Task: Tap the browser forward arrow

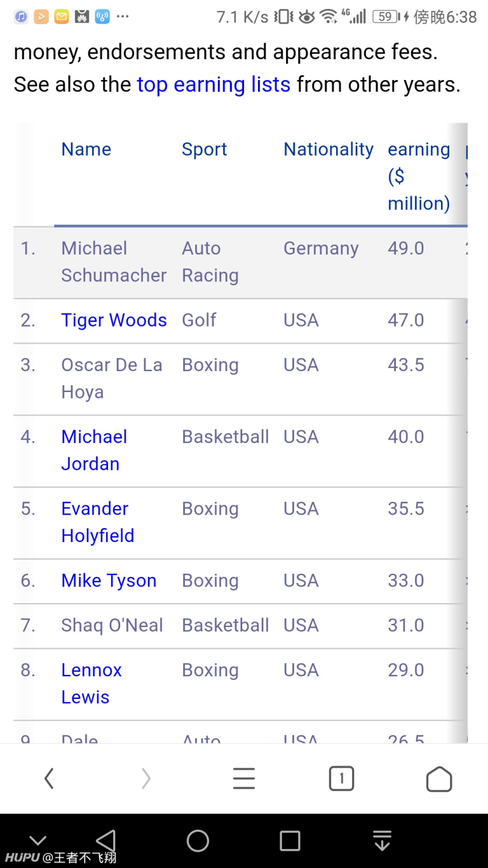Action: pos(146,778)
